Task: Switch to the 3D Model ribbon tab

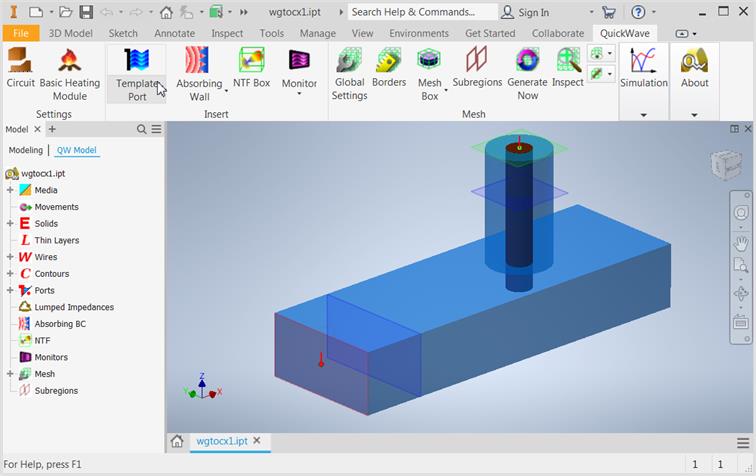Action: tap(70, 33)
